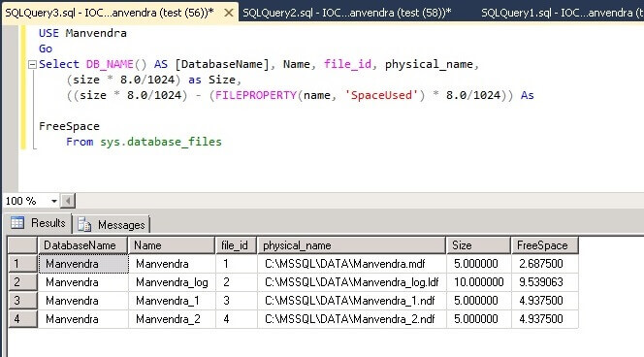This screenshot has width=644, height=357.
Task: Click the file_id column header
Action: point(236,245)
